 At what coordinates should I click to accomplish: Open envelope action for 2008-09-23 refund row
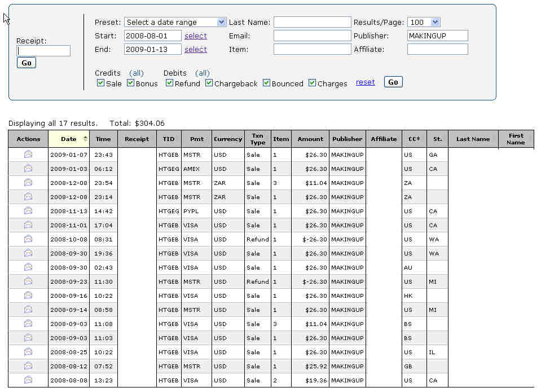point(28,281)
